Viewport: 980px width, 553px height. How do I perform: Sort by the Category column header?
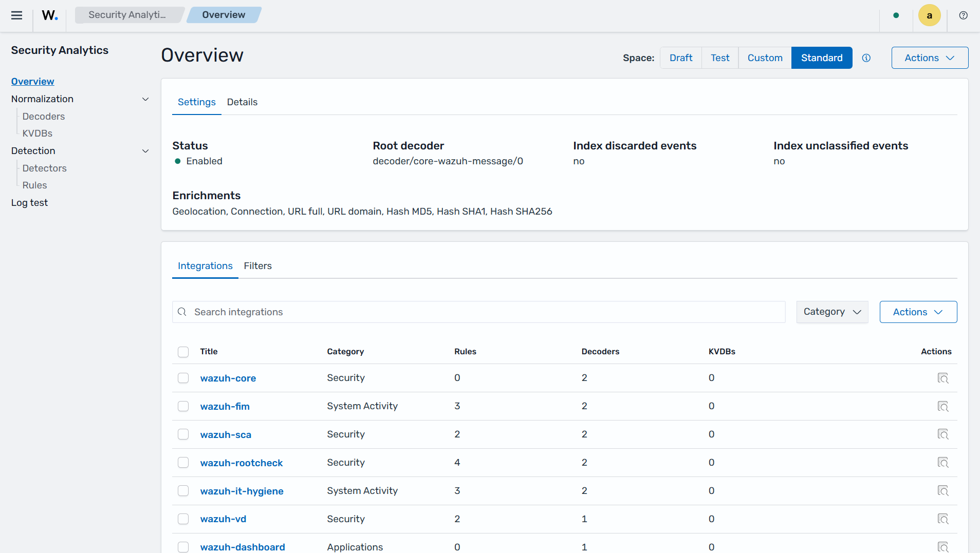pos(345,352)
